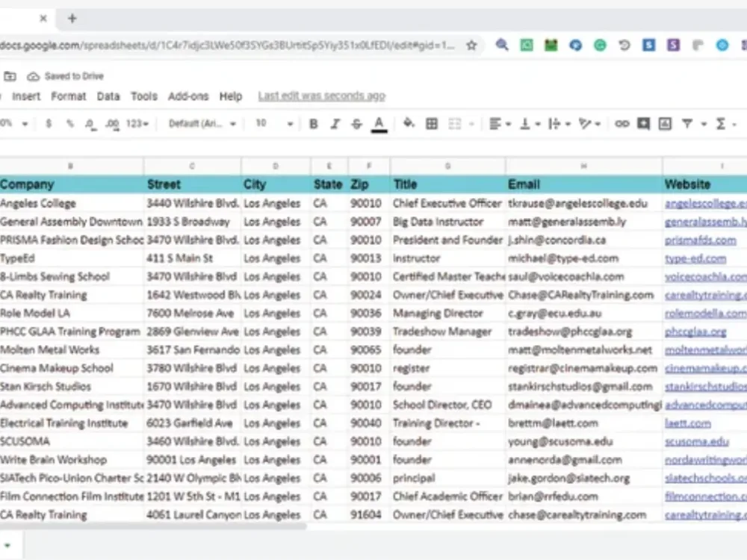Click the merge cells icon

click(x=455, y=124)
